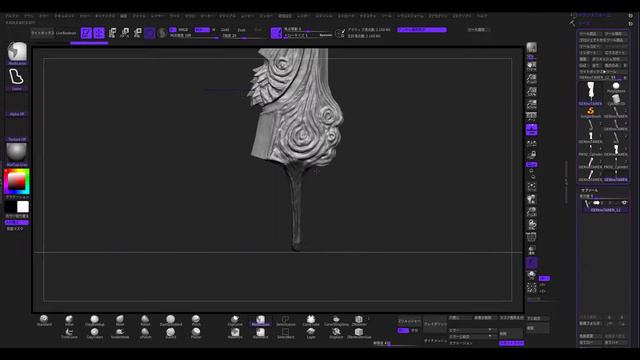Toggle Solo mode on the right shelf
Viewport: 640px width, 360px height.
pyautogui.click(x=531, y=276)
